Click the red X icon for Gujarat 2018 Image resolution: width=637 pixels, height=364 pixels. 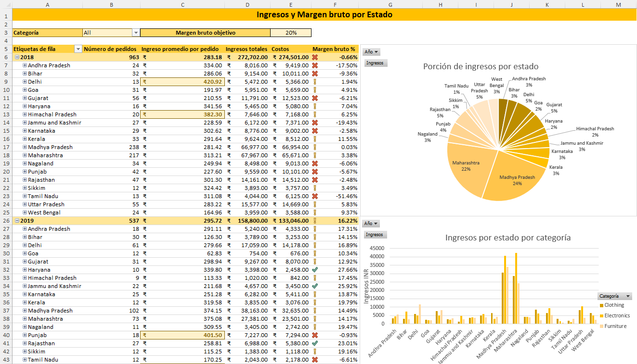click(x=315, y=98)
